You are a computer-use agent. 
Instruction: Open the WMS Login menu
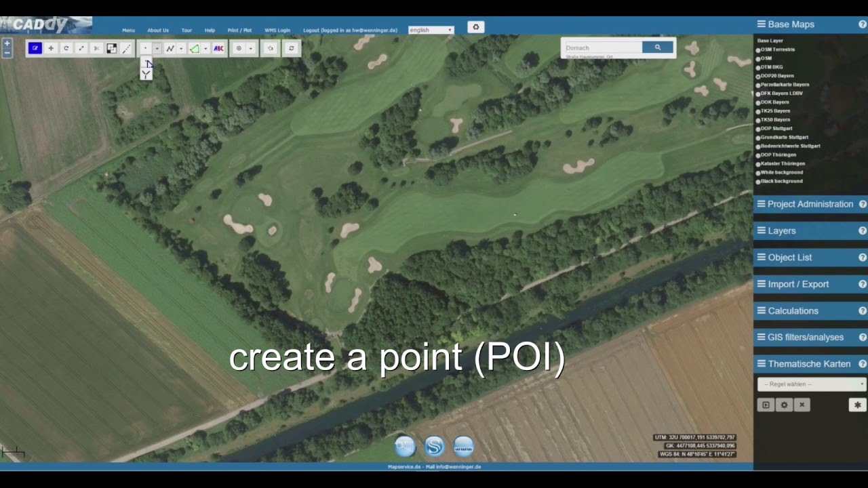(277, 30)
